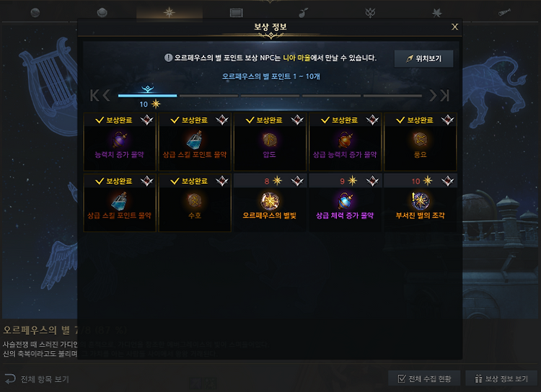Open the painting collectible tab
Viewport: 541px width, 392px height.
click(x=237, y=13)
